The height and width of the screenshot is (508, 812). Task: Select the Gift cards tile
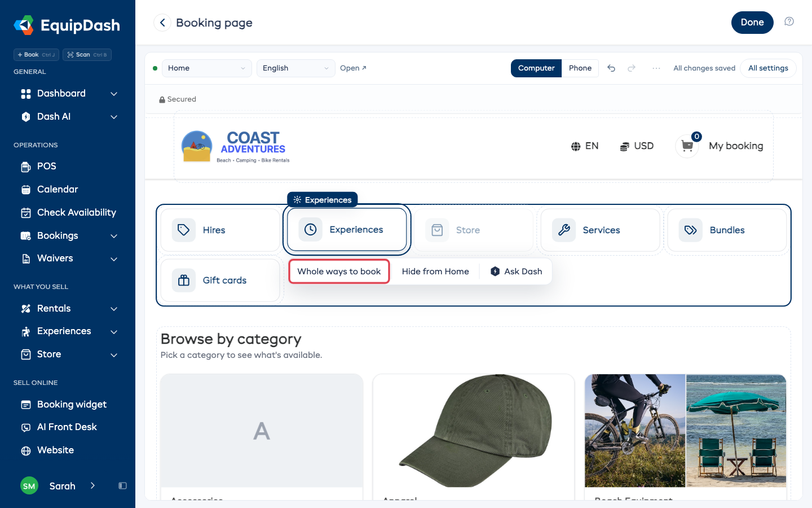click(220, 281)
